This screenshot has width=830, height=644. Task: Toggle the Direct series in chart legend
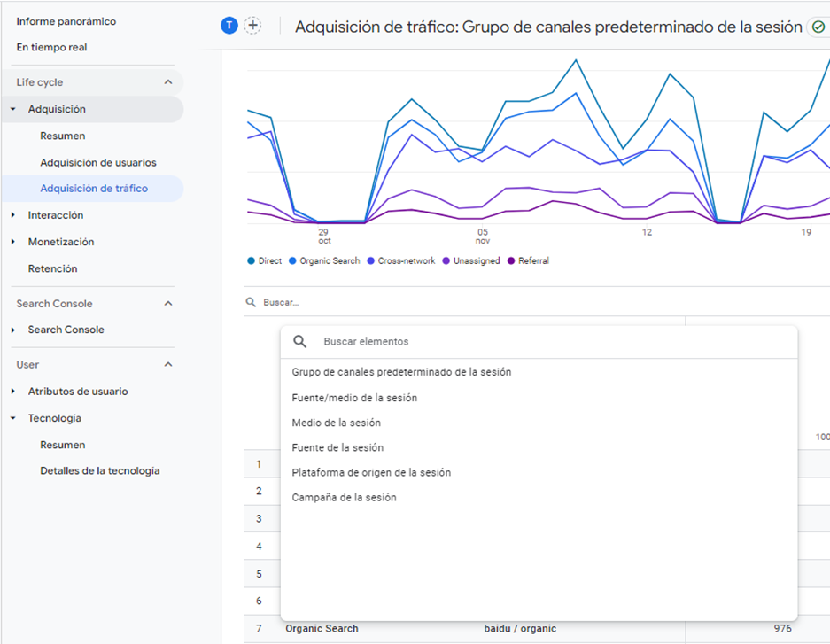tap(265, 261)
